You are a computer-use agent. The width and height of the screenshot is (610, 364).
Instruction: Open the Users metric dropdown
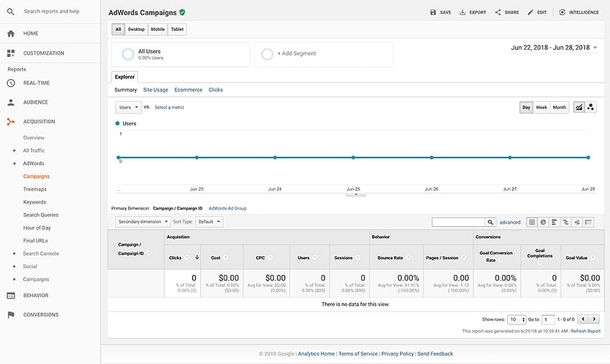[x=128, y=107]
